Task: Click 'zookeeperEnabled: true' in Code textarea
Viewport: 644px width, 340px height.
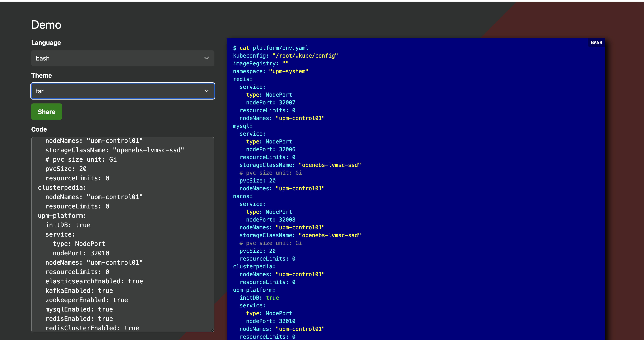Action: coord(87,300)
